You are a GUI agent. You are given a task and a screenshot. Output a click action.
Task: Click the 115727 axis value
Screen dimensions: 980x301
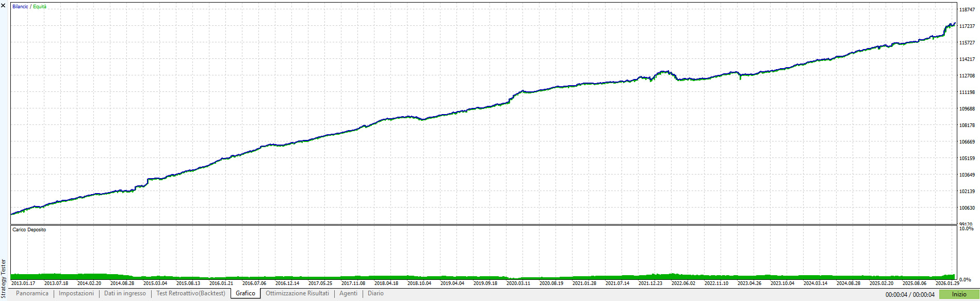click(x=967, y=42)
